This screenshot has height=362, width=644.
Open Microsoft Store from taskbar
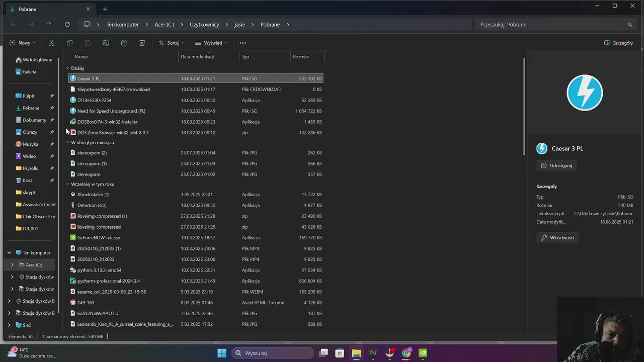340,353
